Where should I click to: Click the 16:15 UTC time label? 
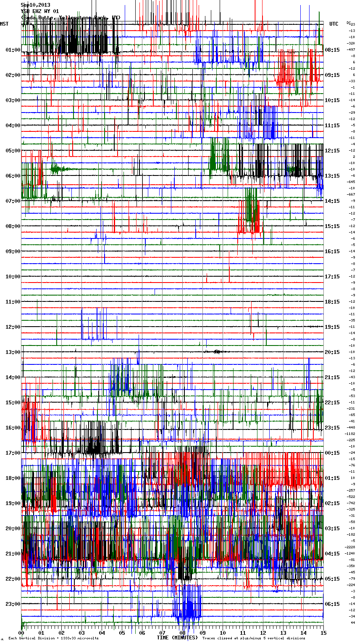[332, 251]
